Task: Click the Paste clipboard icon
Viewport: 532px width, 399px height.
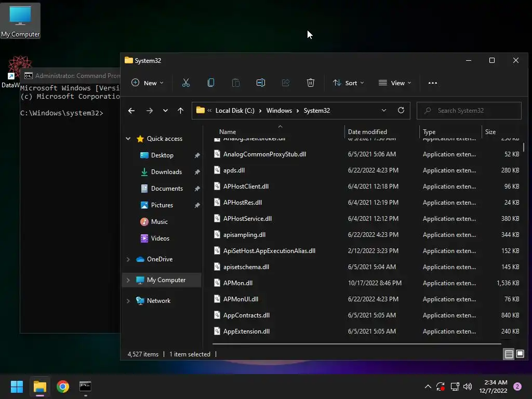Action: click(x=235, y=83)
